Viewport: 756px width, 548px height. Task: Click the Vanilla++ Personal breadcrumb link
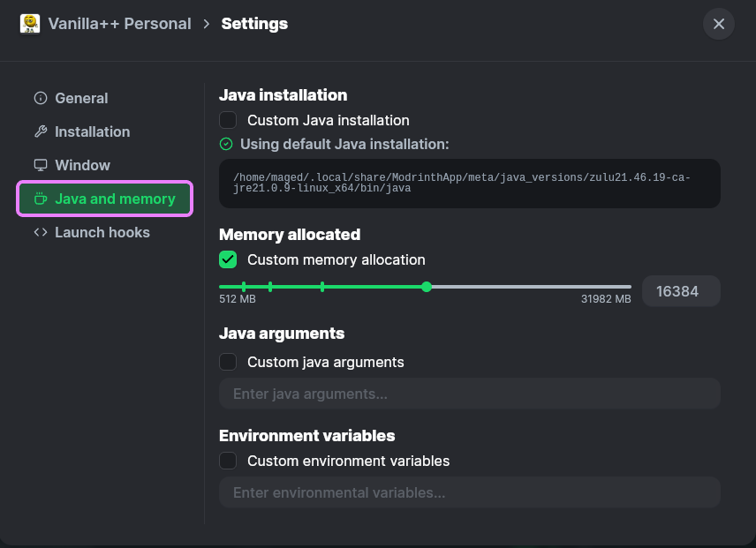(119, 24)
